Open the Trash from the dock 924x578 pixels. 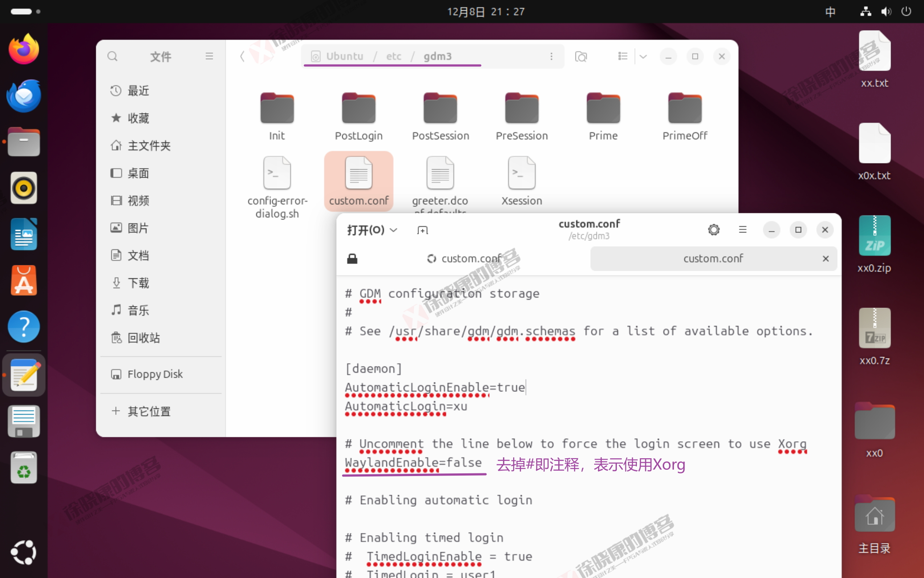(23, 467)
